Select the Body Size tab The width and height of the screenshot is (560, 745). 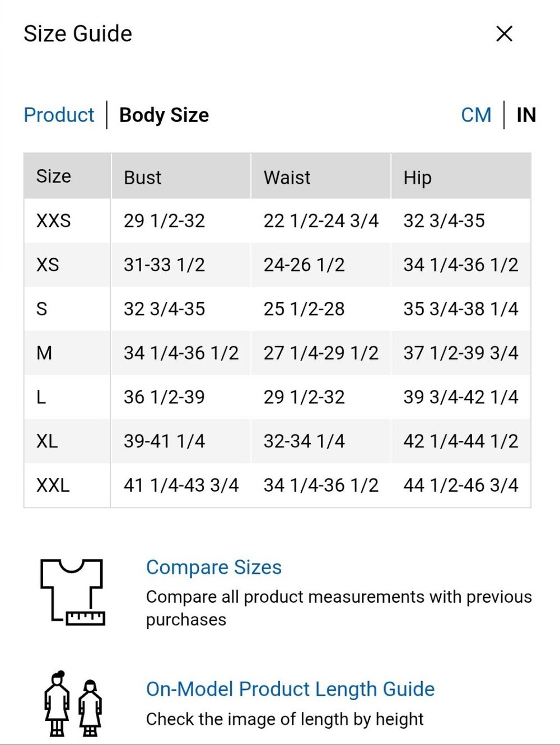pos(164,115)
